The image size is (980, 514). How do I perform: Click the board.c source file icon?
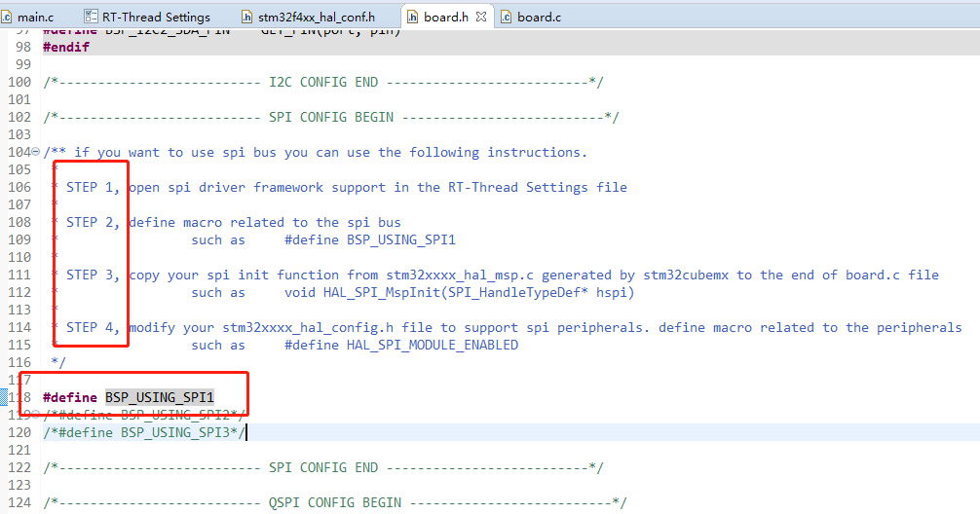click(x=506, y=17)
